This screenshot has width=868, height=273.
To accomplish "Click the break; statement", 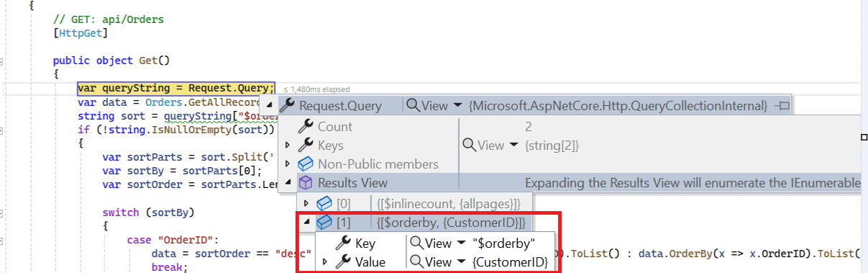I will [x=169, y=267].
